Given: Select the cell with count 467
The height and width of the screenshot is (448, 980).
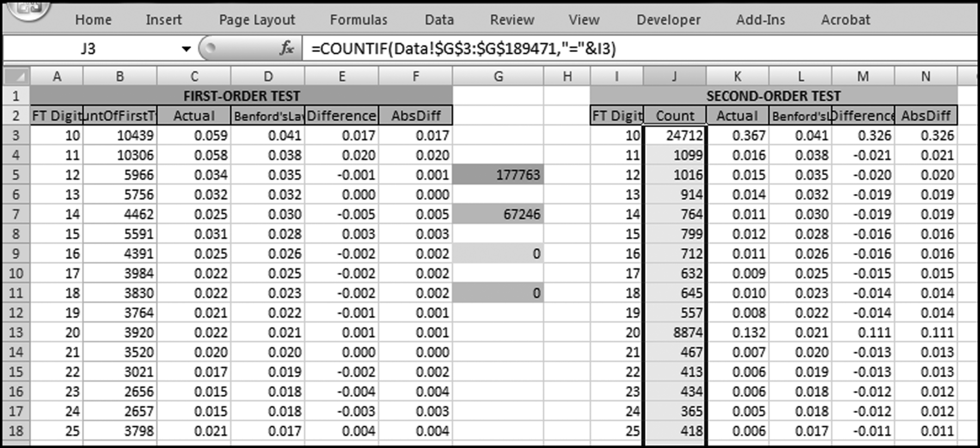Looking at the screenshot, I should [x=675, y=352].
